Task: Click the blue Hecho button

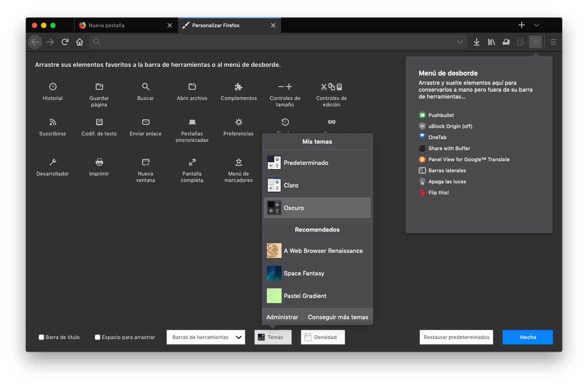Action: pos(528,337)
